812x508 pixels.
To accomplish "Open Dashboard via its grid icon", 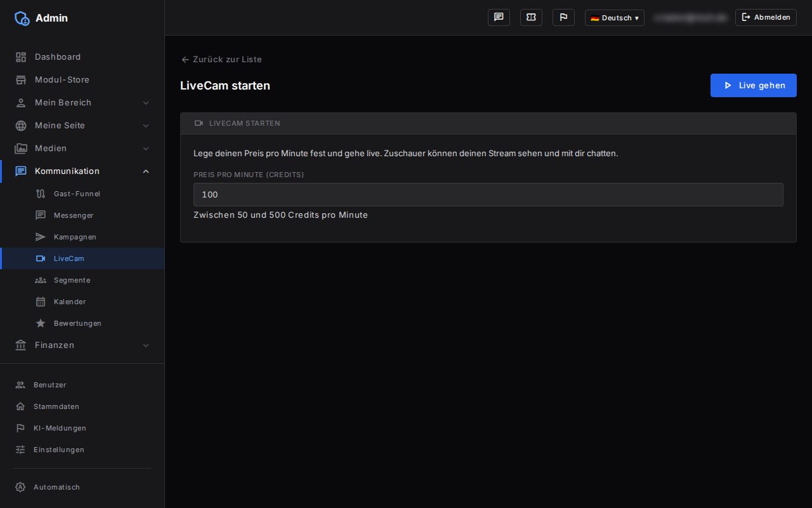I will point(21,57).
